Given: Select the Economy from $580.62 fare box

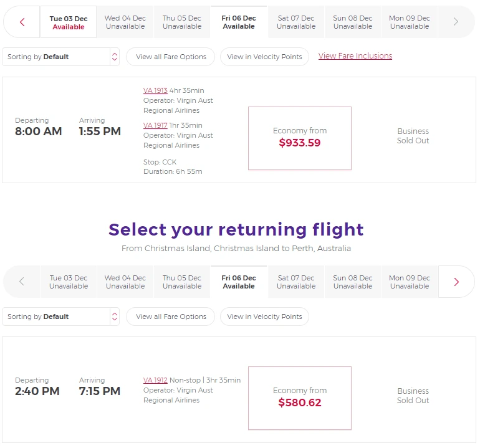Looking at the screenshot, I should [300, 398].
